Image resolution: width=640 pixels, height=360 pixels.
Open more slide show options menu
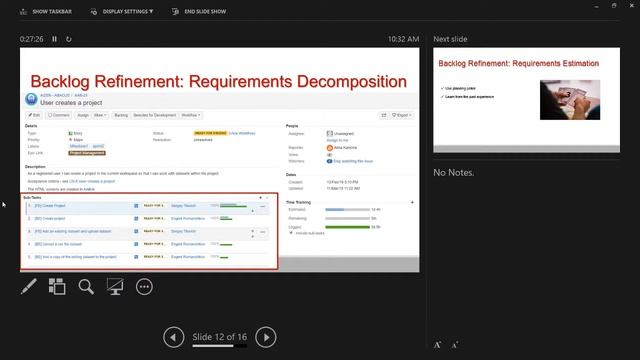click(144, 287)
